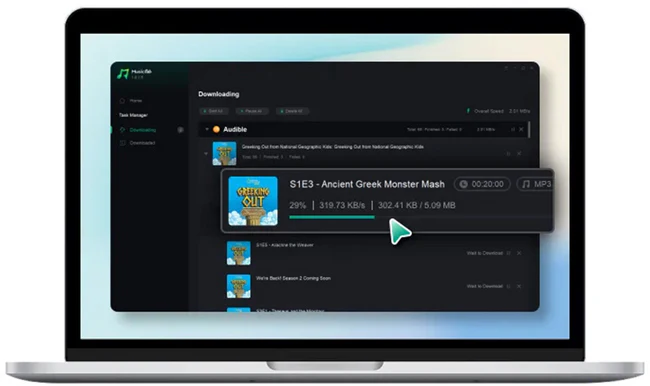Viewport: 650px width, 386px height.
Task: Click the We're Back! Season 2 thumbnail
Action: [239, 286]
